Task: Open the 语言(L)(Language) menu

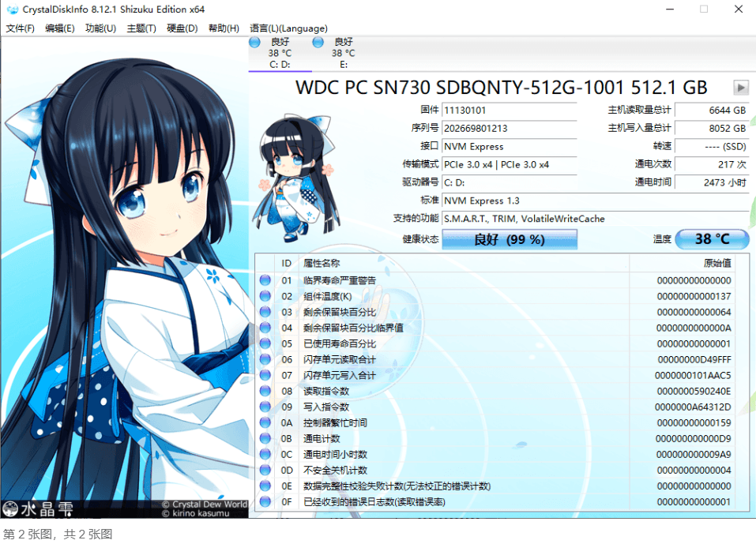Action: [288, 28]
